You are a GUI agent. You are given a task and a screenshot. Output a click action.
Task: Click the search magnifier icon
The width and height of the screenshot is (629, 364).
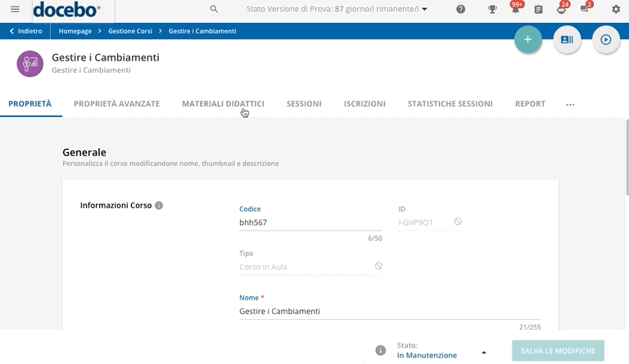[214, 9]
